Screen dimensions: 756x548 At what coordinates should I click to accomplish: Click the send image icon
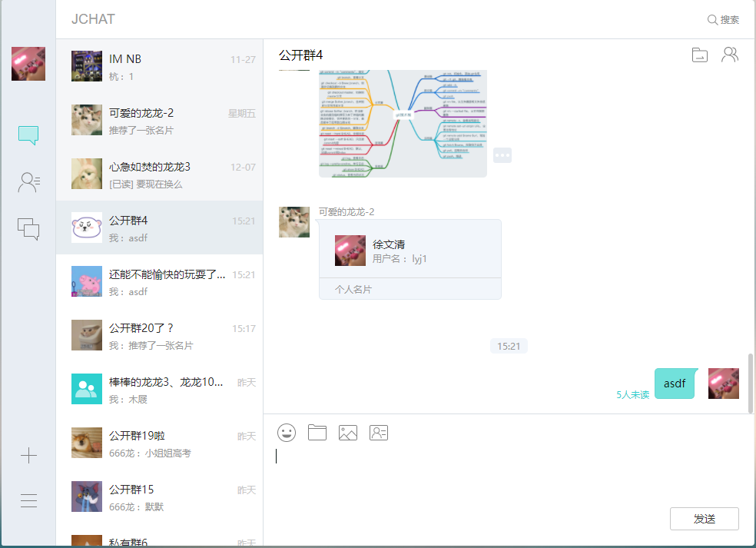click(x=347, y=433)
